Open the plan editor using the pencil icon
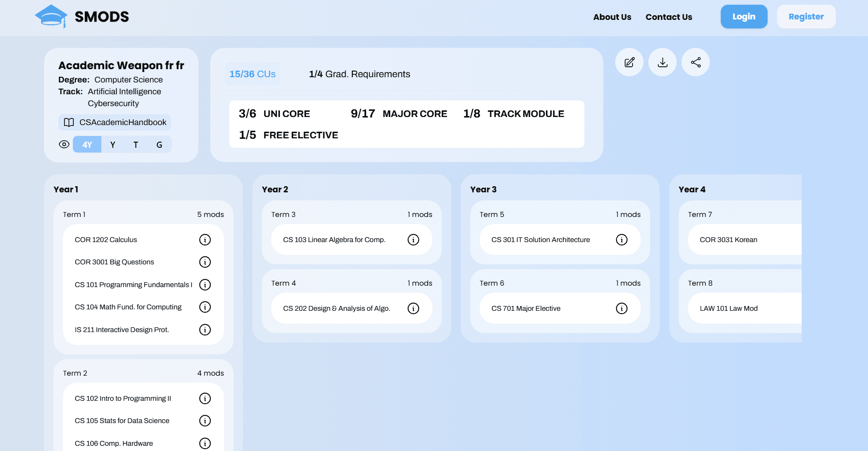The width and height of the screenshot is (868, 451). [629, 62]
